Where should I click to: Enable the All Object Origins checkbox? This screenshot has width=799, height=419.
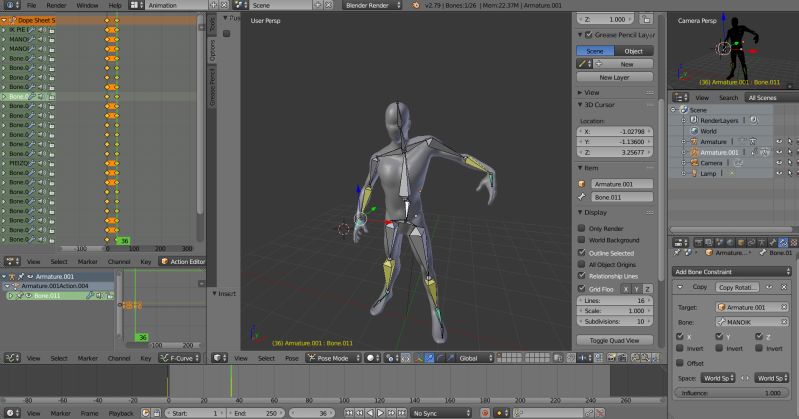click(x=581, y=264)
